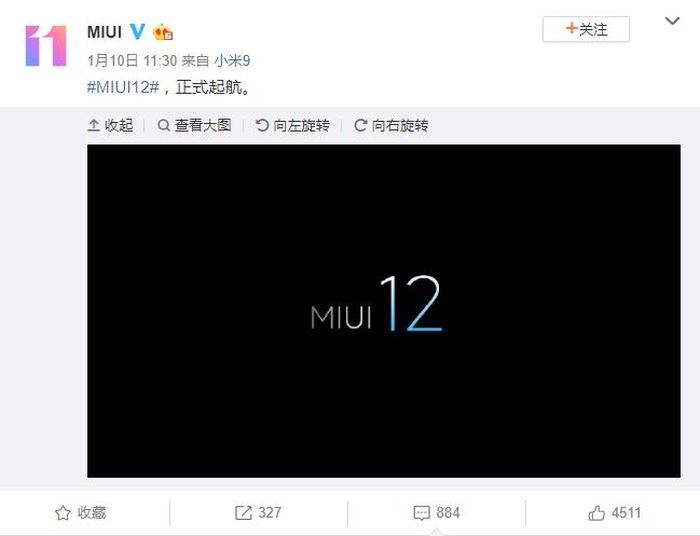Favorite the post using star 收藏
This screenshot has height=536, width=700.
[81, 512]
